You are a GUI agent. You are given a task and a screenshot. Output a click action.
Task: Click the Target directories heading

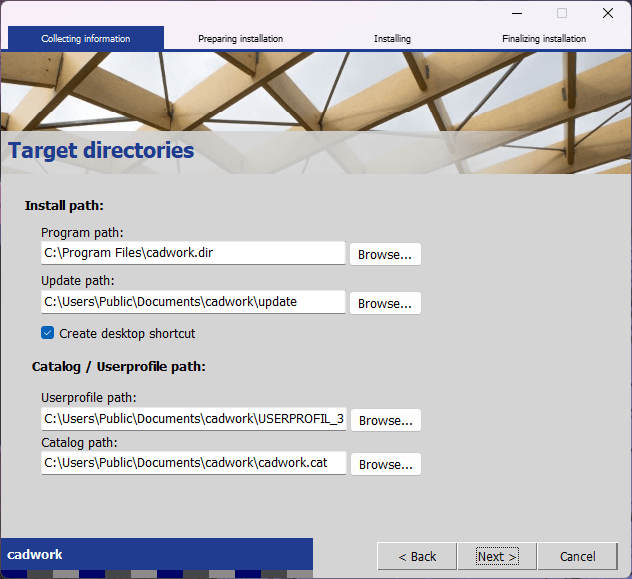pos(101,151)
